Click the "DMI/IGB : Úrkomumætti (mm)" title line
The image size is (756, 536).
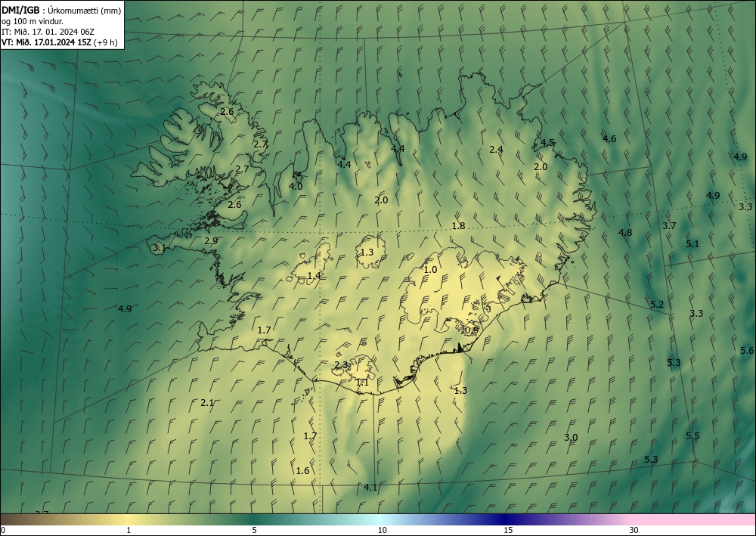click(x=61, y=11)
